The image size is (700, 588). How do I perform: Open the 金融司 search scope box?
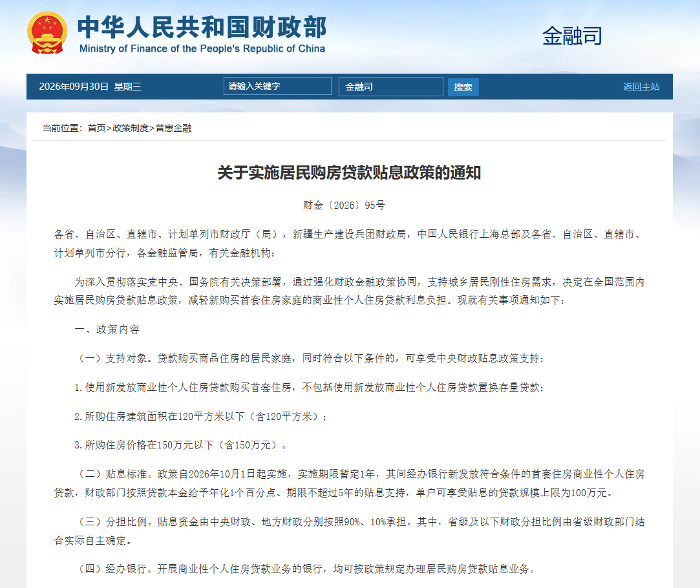[x=390, y=87]
